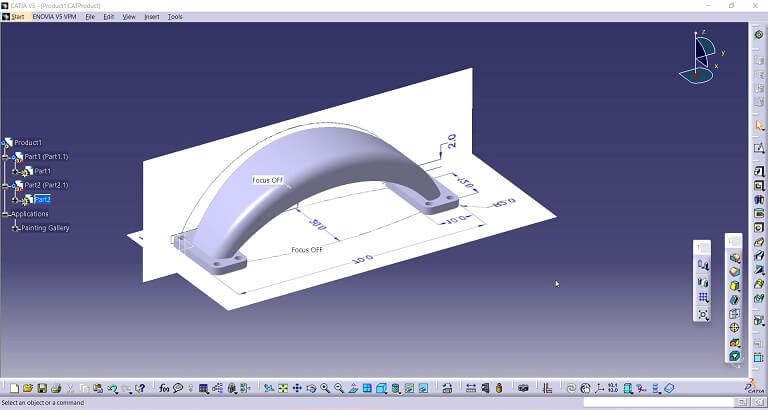Image resolution: width=768 pixels, height=410 pixels.
Task: Select Product1 root in specification tree
Action: coord(28,142)
